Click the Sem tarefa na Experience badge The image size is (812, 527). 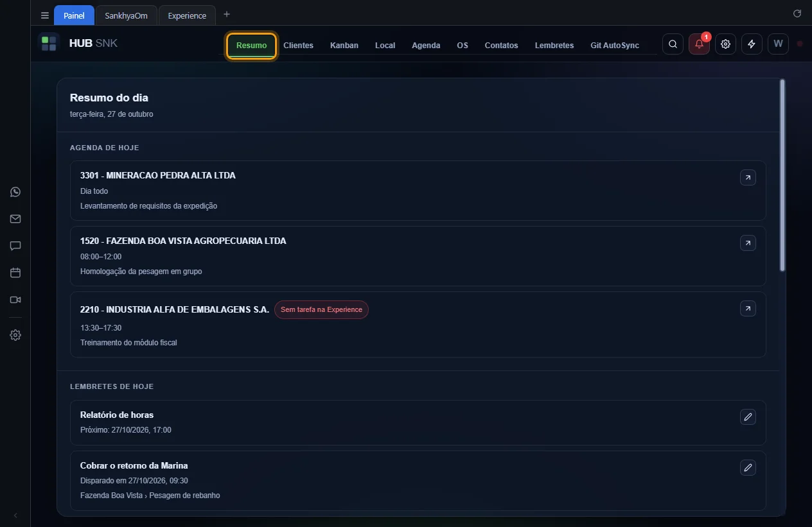[x=321, y=309]
